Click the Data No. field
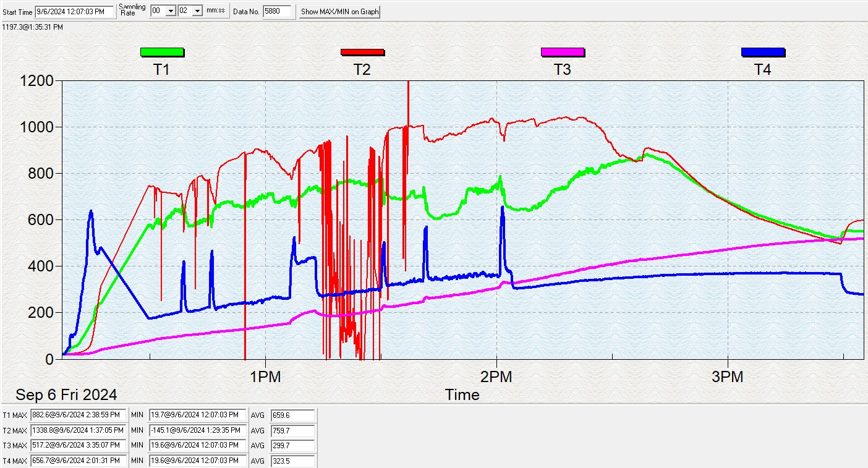This screenshot has width=868, height=468. click(x=276, y=11)
